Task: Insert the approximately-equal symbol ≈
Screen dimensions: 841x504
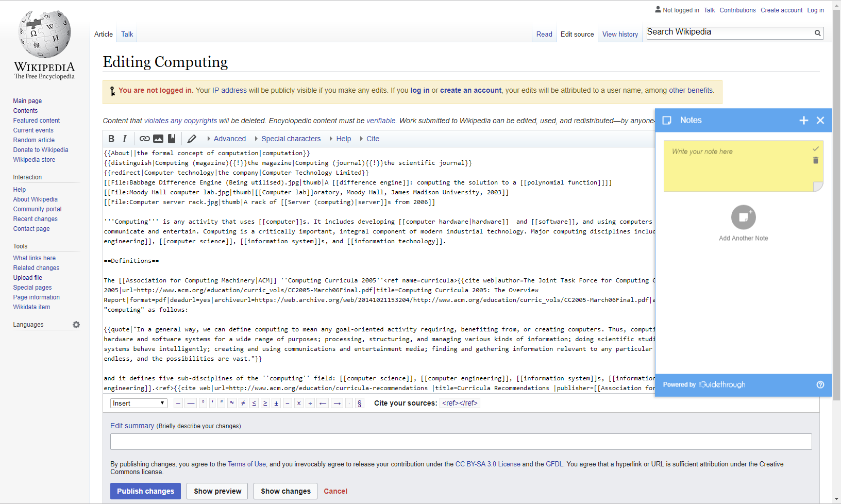Action: point(232,403)
